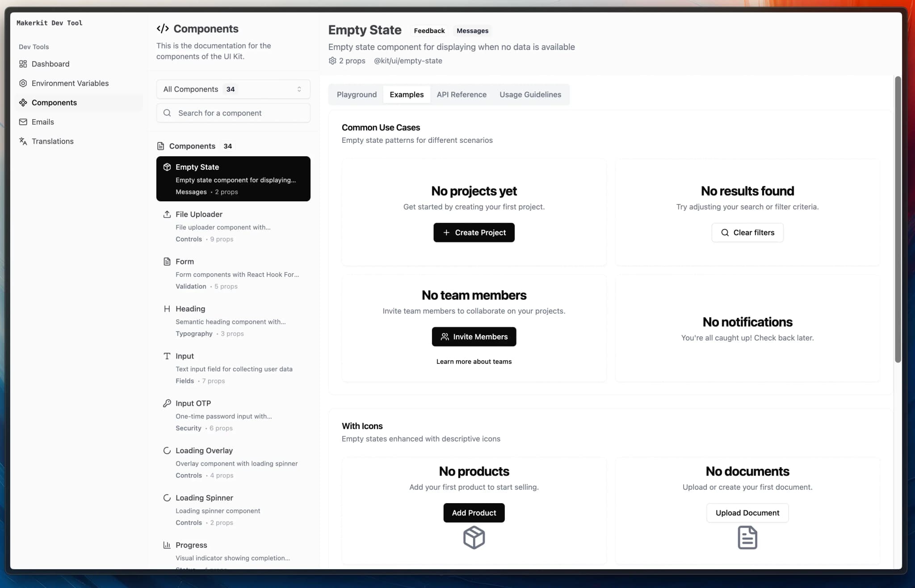The height and width of the screenshot is (588, 915).
Task: Click the Create Project button
Action: pos(474,232)
